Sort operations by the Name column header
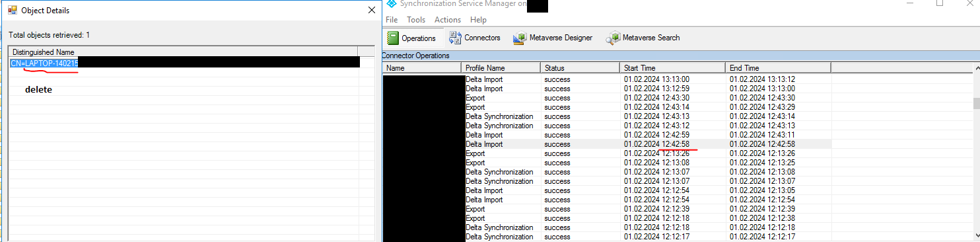This screenshot has width=980, height=242. pos(421,67)
